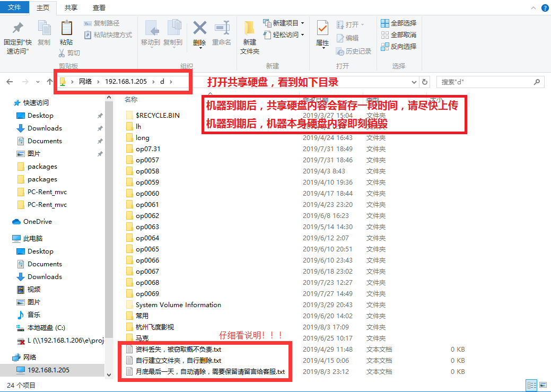Viewport: 551px width, 392px height.
Task: Click Invert selection (反向选择)
Action: 399,46
